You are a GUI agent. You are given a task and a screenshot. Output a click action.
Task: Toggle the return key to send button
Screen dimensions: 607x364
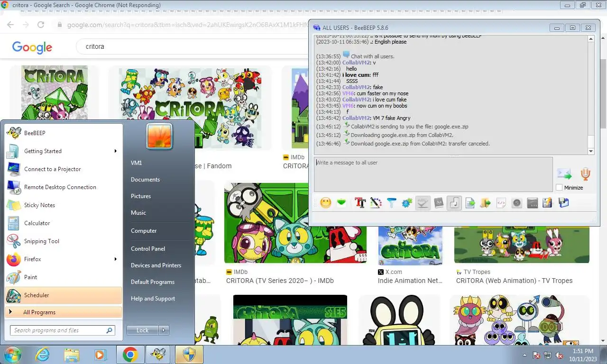(454, 203)
